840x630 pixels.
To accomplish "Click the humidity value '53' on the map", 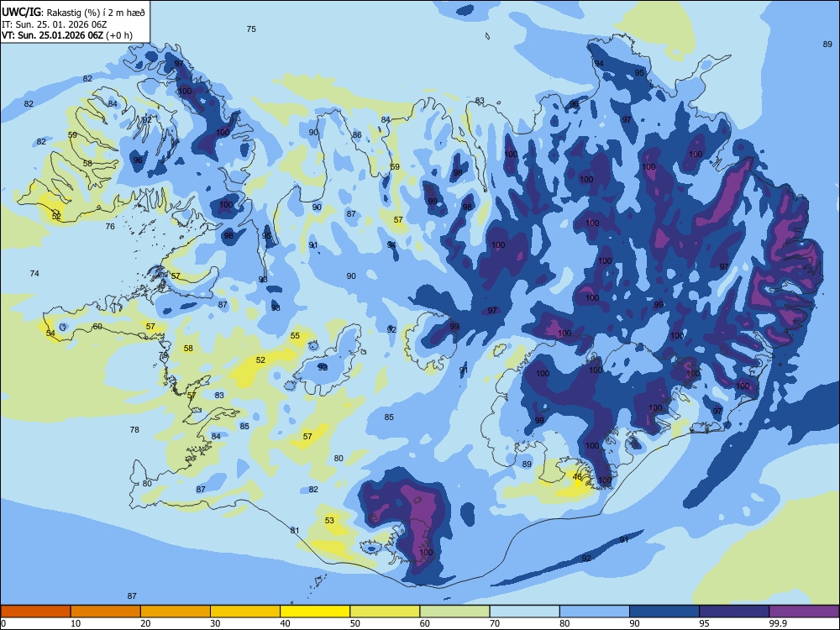I will pos(329,520).
